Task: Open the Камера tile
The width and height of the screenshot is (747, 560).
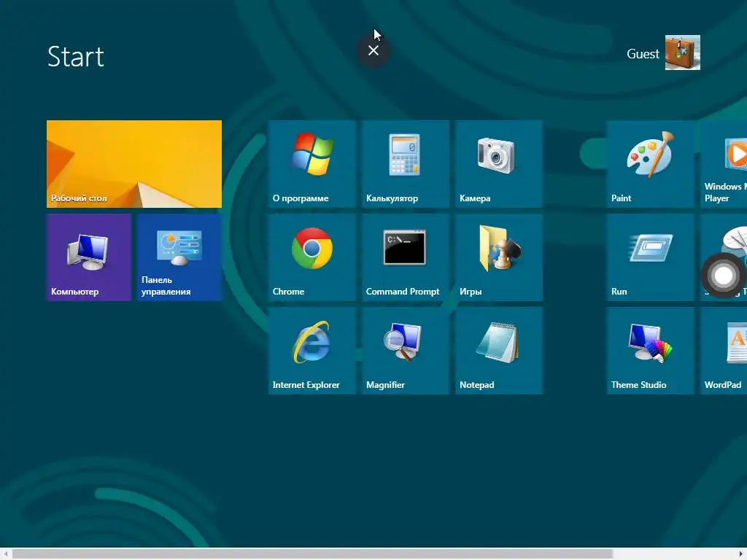Action: point(499,164)
